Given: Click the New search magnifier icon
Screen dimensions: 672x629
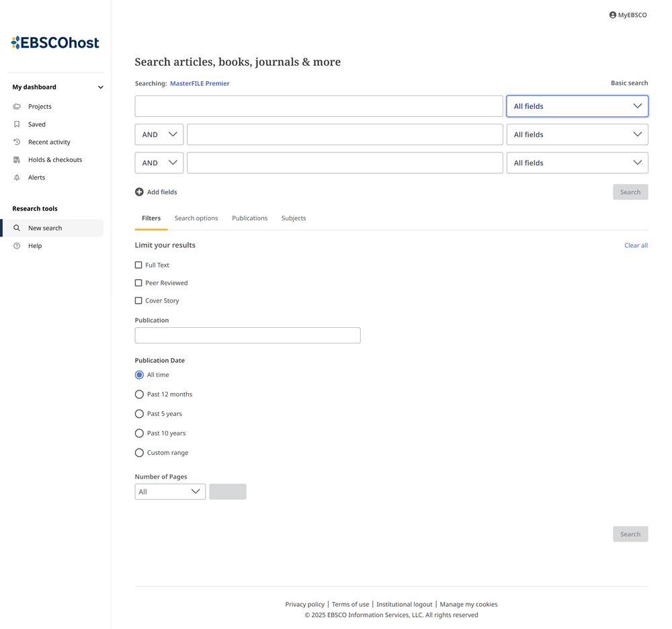Looking at the screenshot, I should pyautogui.click(x=17, y=228).
